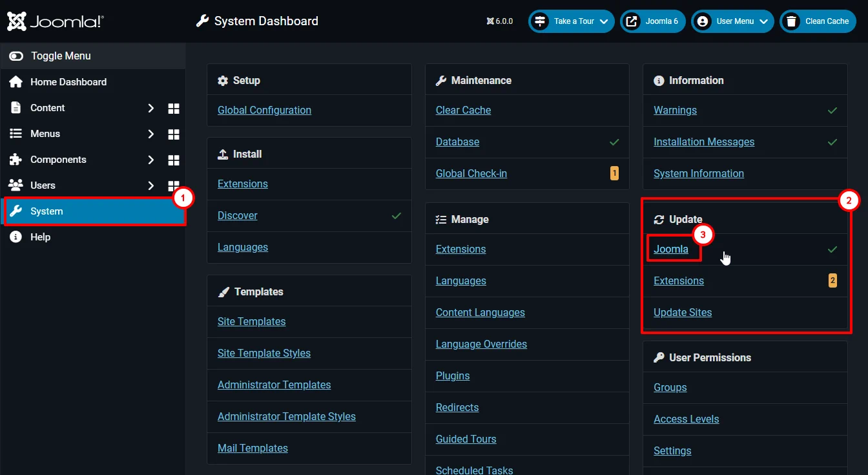868x475 pixels.
Task: Select System in the sidebar
Action: click(x=46, y=211)
